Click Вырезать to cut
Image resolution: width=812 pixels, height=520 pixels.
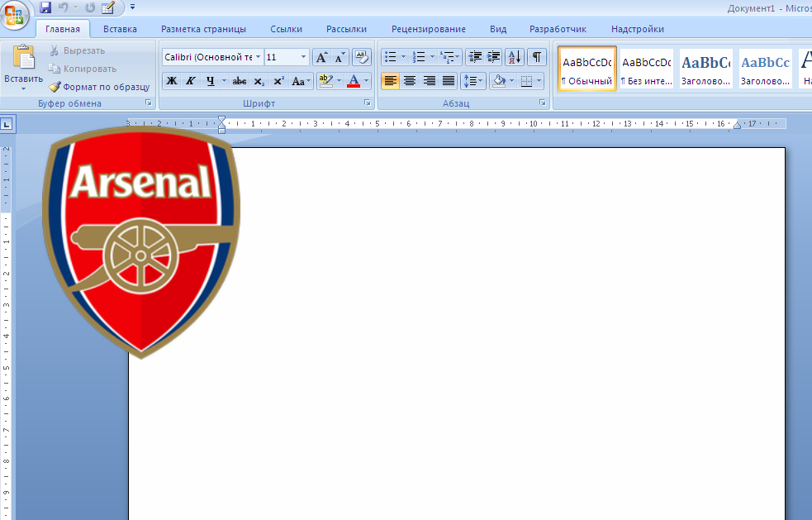pyautogui.click(x=77, y=50)
